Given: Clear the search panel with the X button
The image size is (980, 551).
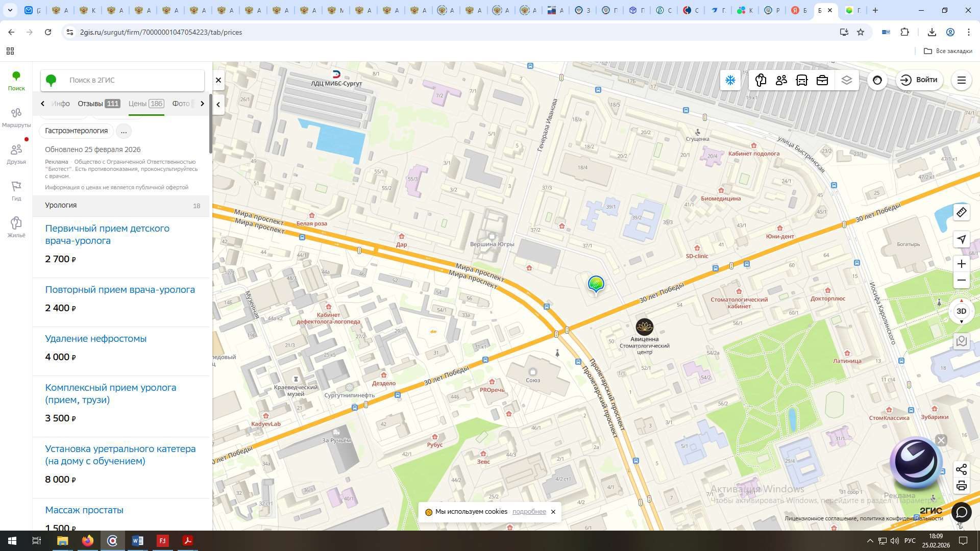Looking at the screenshot, I should (x=218, y=80).
